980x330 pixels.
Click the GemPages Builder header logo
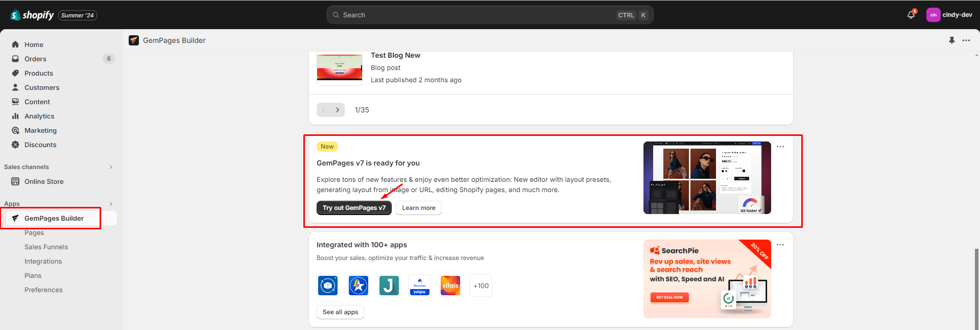tap(134, 40)
